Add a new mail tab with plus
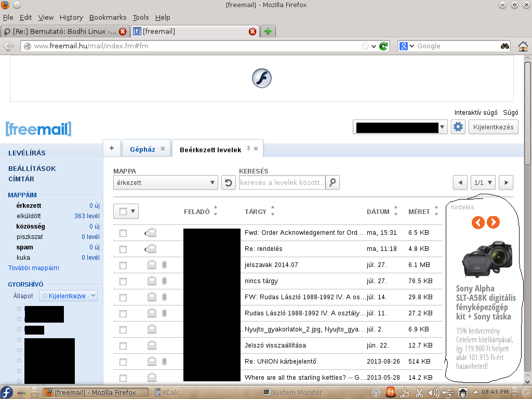 point(112,148)
